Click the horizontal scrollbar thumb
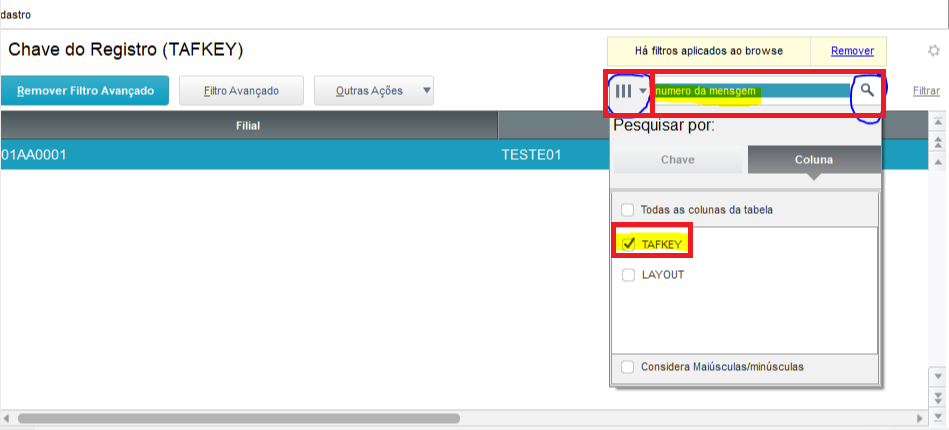Screen dimensions: 949x430 [239, 418]
